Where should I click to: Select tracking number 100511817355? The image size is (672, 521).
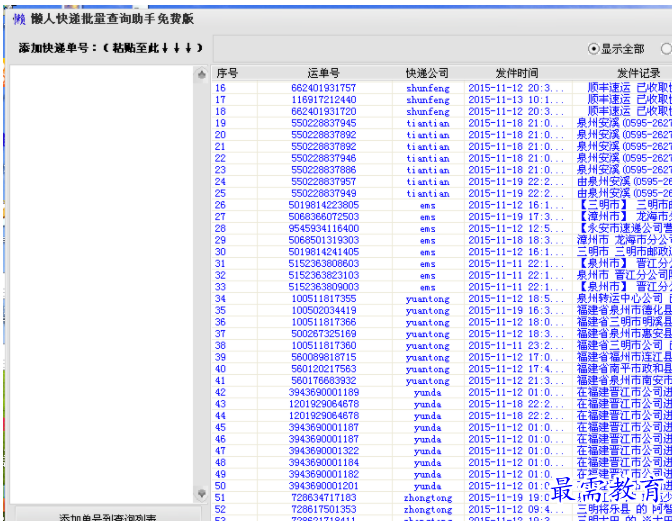point(324,299)
